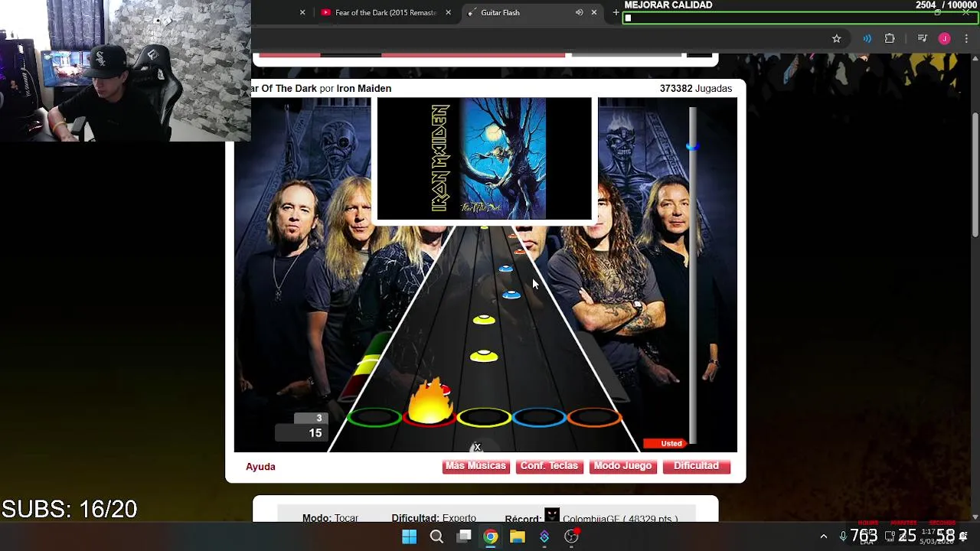Click the taskbar date and clock
980x551 pixels.
click(937, 536)
